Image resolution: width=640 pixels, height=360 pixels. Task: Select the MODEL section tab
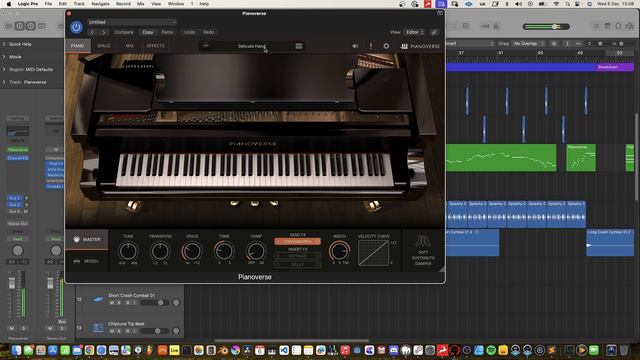(87, 261)
